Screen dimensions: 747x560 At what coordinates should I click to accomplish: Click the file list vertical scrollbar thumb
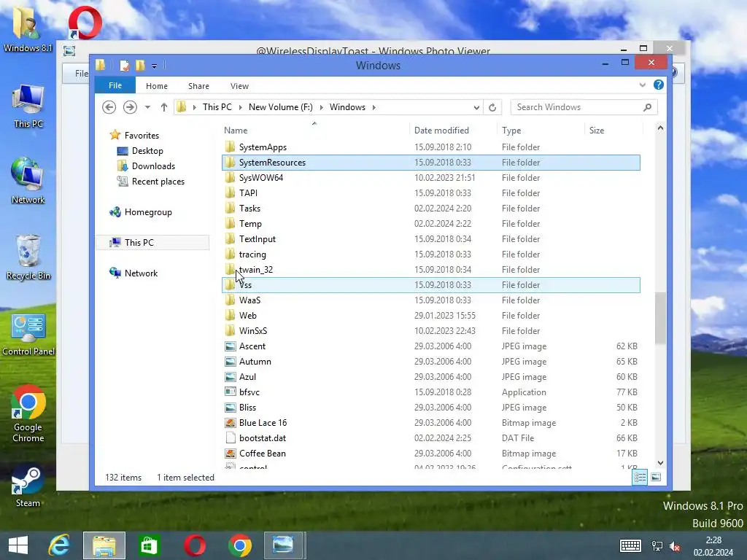pyautogui.click(x=660, y=318)
